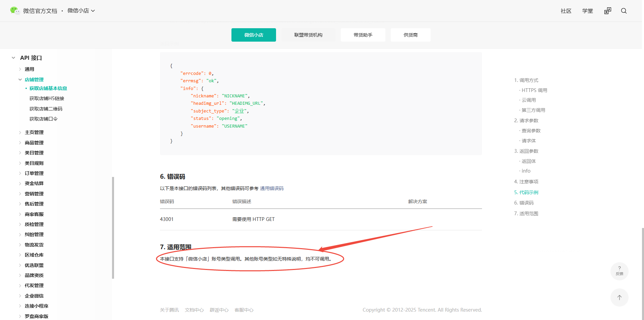The height and width of the screenshot is (320, 644).
Task: Switch to the 联盟带货机构 tab
Action: 308,35
